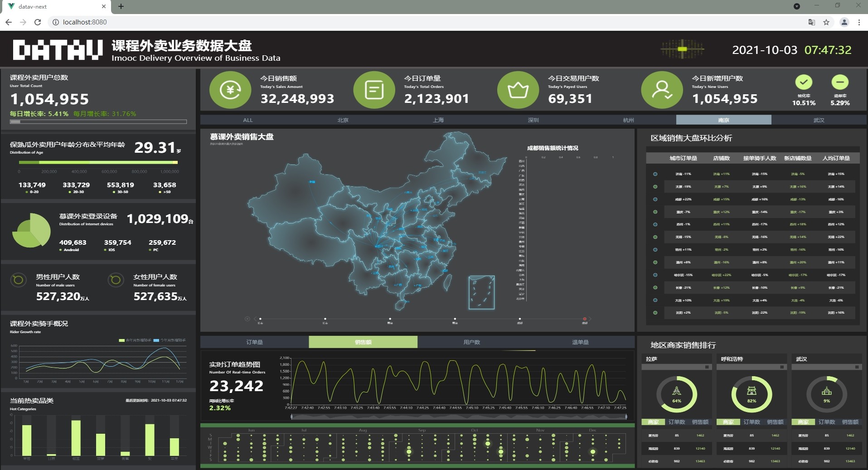Open a new browser tab with plus button
This screenshot has height=470, width=868.
pyautogui.click(x=121, y=6)
